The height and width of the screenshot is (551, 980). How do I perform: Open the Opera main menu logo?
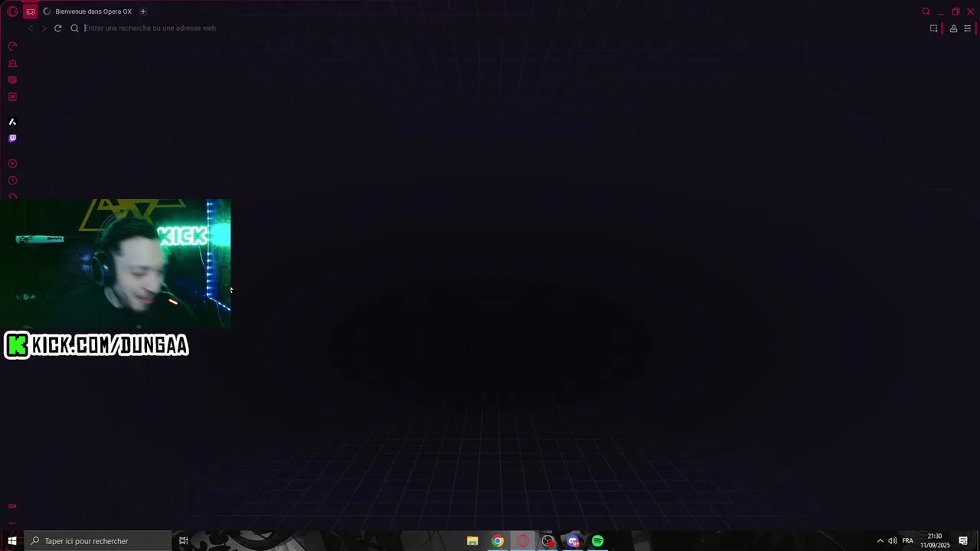[x=12, y=11]
